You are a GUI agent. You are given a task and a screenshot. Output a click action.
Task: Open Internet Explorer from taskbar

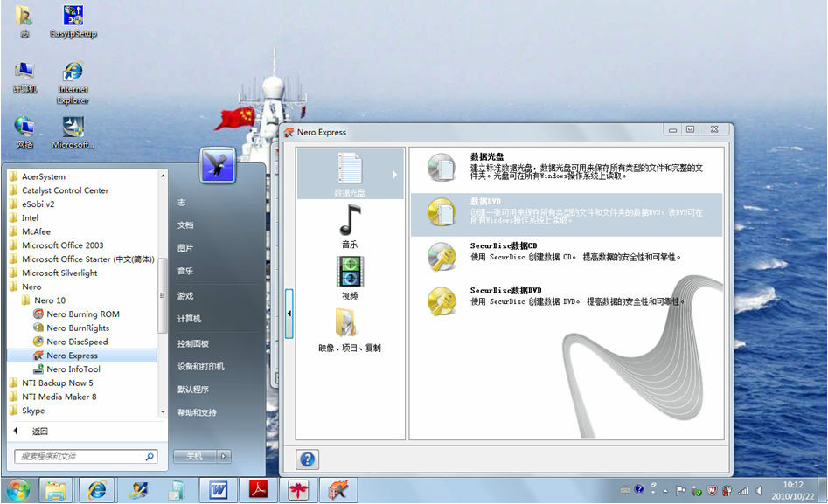pos(97,491)
